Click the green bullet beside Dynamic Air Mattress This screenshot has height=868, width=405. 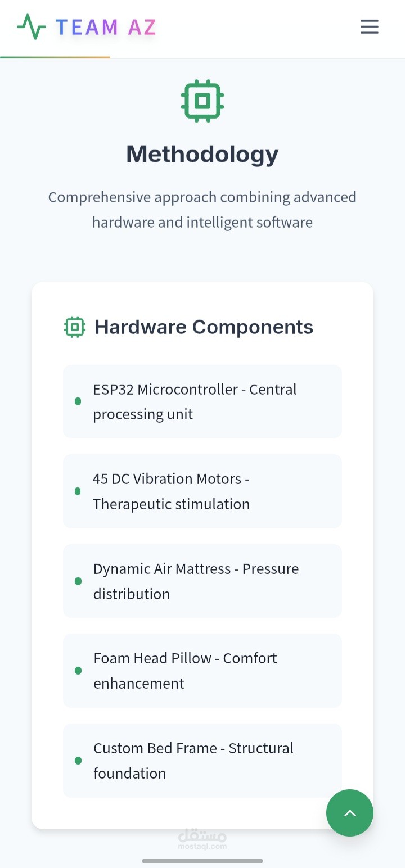pyautogui.click(x=78, y=581)
